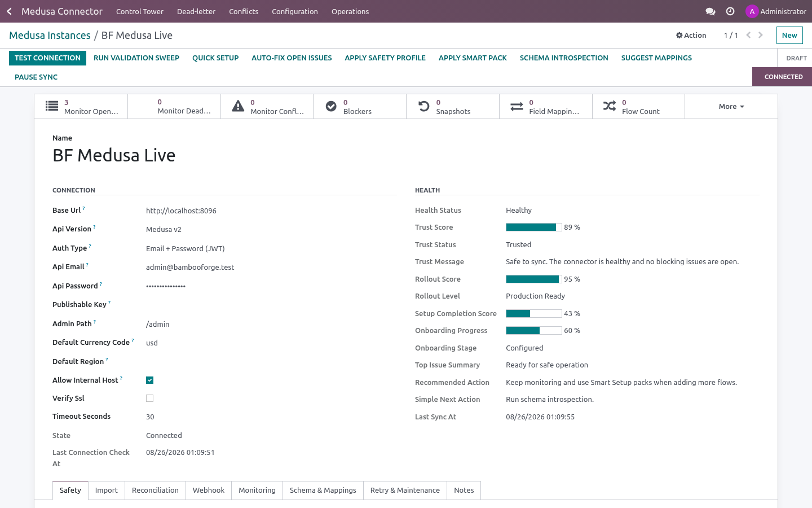The width and height of the screenshot is (812, 508).
Task: Open the activities clock icon
Action: pos(730,11)
